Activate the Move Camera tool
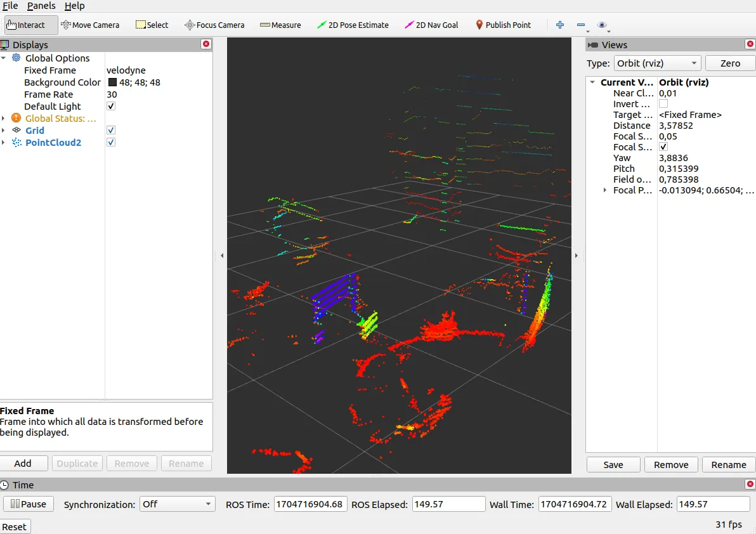Image resolution: width=756 pixels, height=534 pixels. [x=90, y=25]
